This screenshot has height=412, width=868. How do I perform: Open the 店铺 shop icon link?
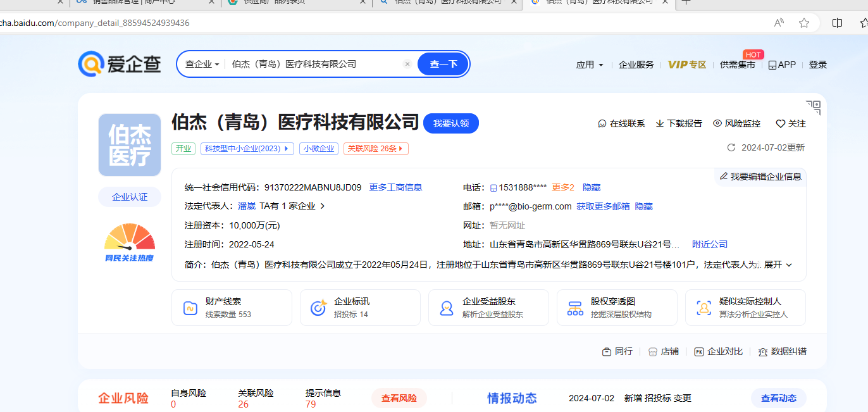(x=663, y=351)
